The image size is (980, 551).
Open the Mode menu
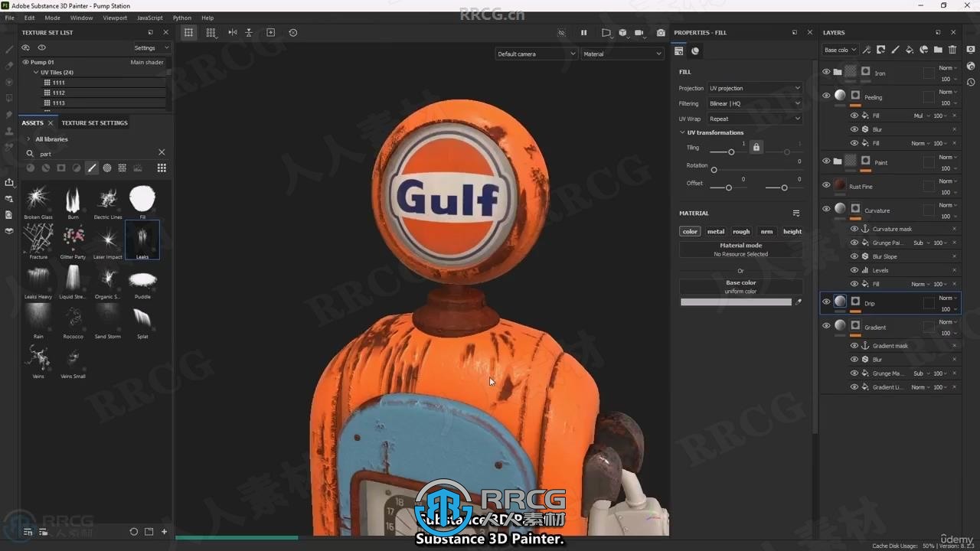[x=52, y=18]
